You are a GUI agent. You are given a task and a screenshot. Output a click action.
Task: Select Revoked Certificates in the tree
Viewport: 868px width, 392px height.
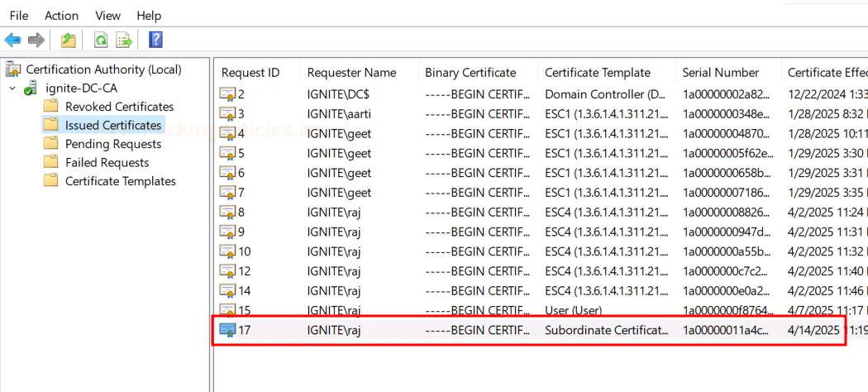click(x=120, y=107)
